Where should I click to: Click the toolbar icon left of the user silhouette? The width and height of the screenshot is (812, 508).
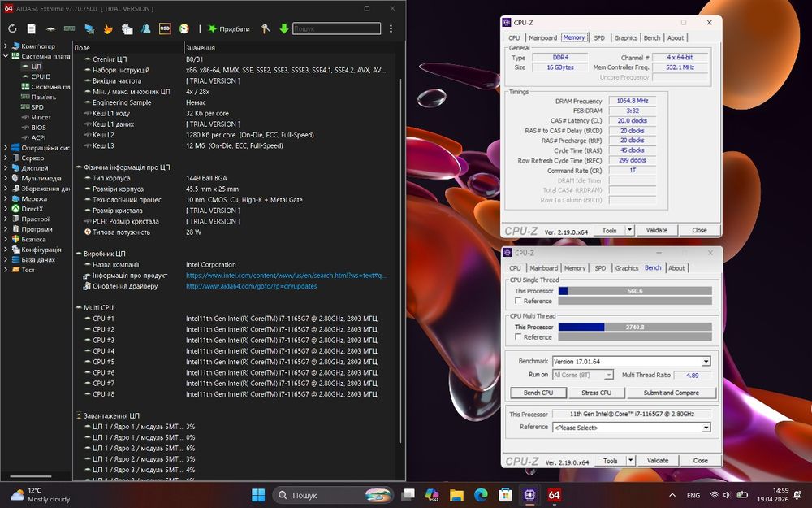click(127, 29)
